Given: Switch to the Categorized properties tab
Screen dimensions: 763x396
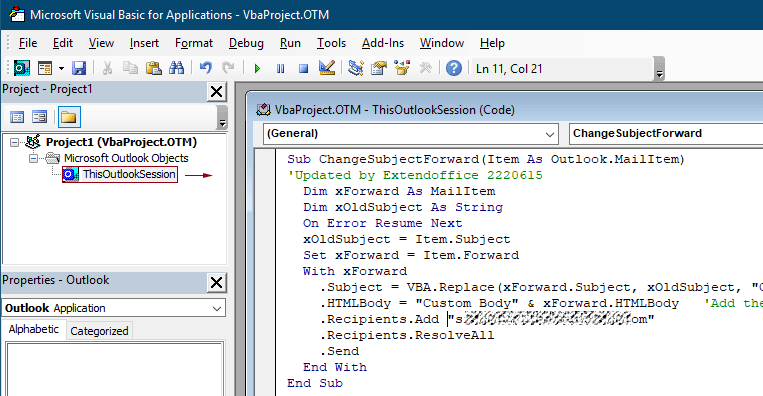Looking at the screenshot, I should [x=99, y=331].
